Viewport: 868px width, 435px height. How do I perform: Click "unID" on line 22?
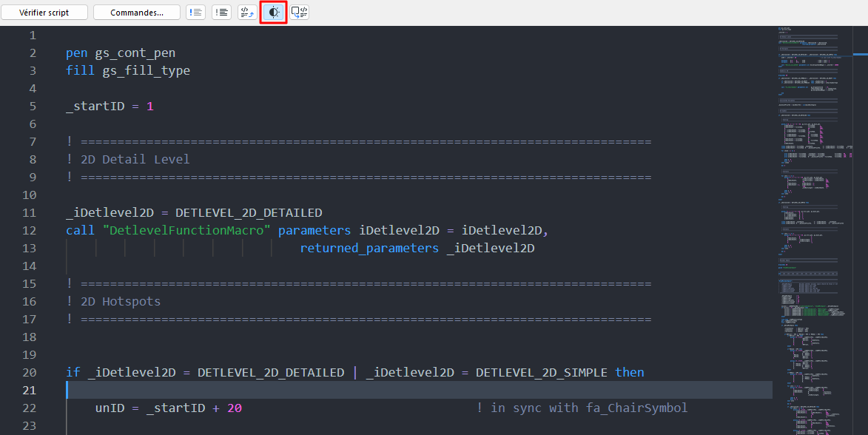click(x=110, y=408)
